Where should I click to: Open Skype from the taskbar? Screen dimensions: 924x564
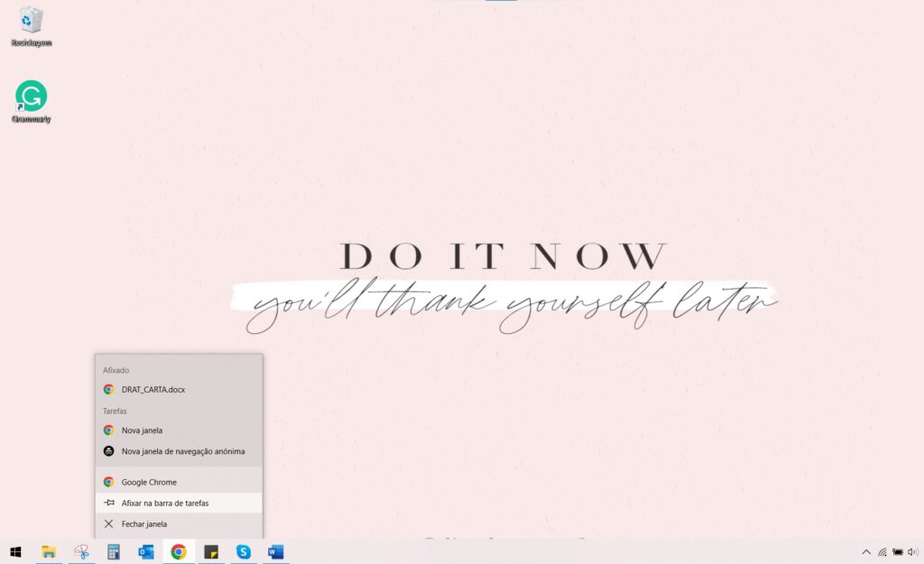244,551
